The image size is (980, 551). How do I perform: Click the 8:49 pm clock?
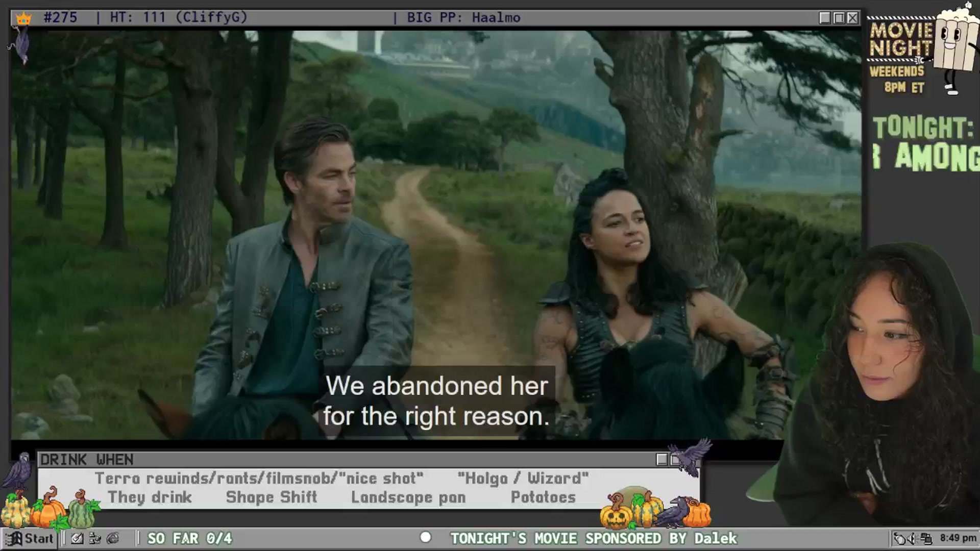click(958, 538)
